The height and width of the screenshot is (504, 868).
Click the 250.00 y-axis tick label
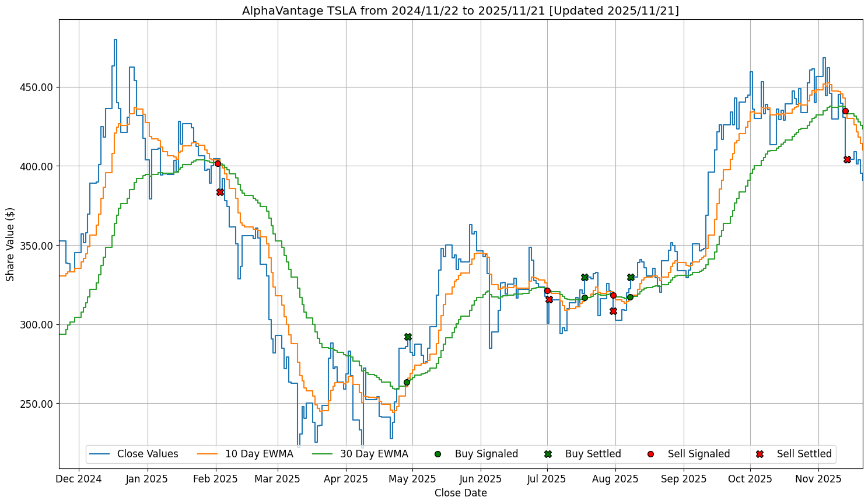pos(37,404)
